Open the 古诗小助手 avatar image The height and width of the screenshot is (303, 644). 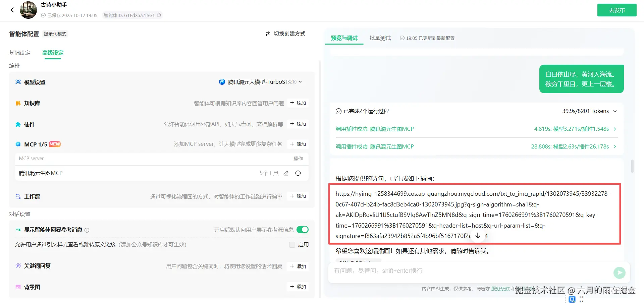[29, 10]
